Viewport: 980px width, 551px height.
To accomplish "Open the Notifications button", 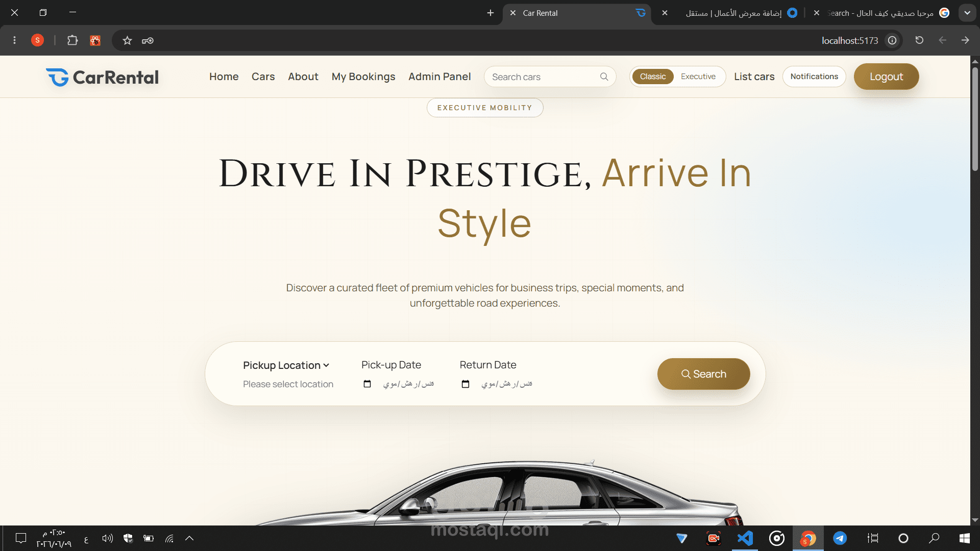I will [x=814, y=77].
